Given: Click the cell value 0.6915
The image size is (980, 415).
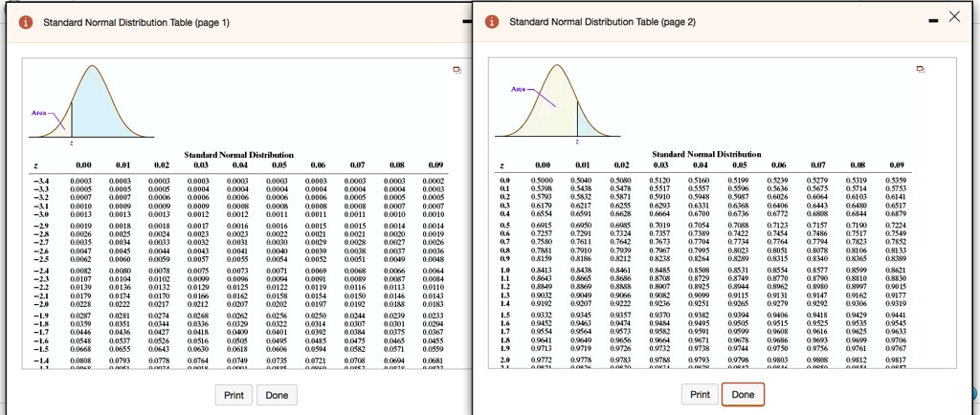Looking at the screenshot, I should click(x=543, y=225).
